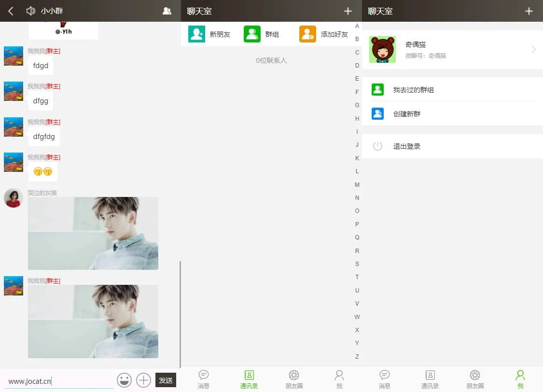This screenshot has width=543, height=392.
Task: Click the 添加好友 add friend icon
Action: (x=307, y=34)
